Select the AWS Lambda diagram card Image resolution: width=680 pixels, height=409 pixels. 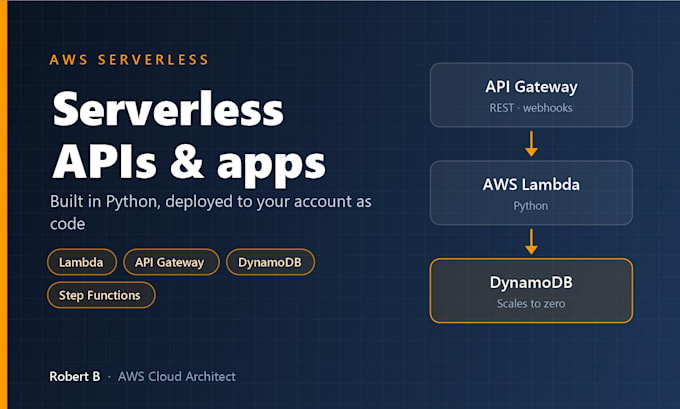[531, 193]
